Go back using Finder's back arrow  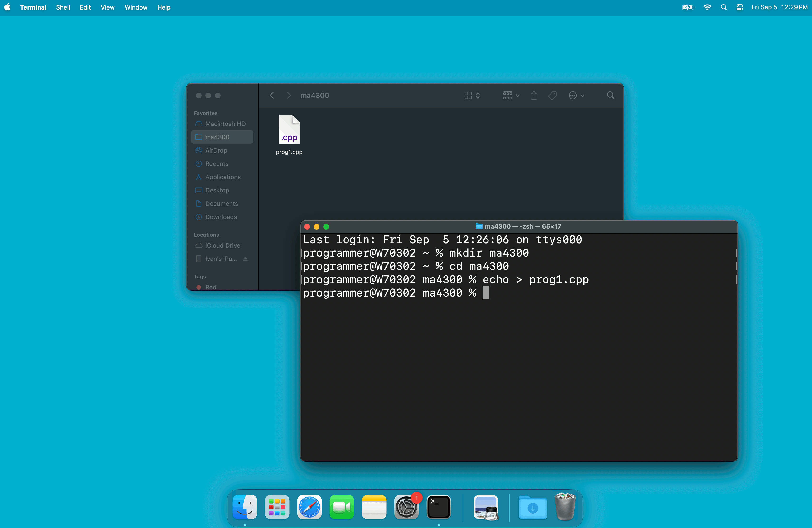pyautogui.click(x=272, y=96)
